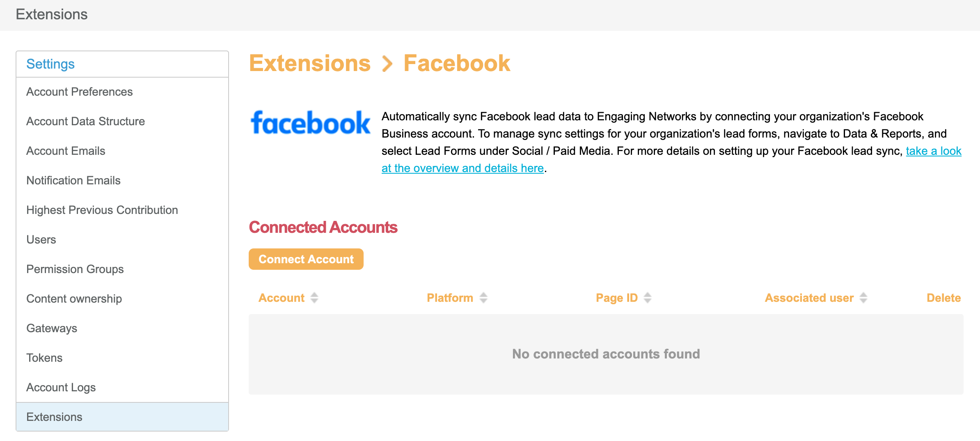This screenshot has width=980, height=441.
Task: Open Account Preferences settings
Action: 79,92
